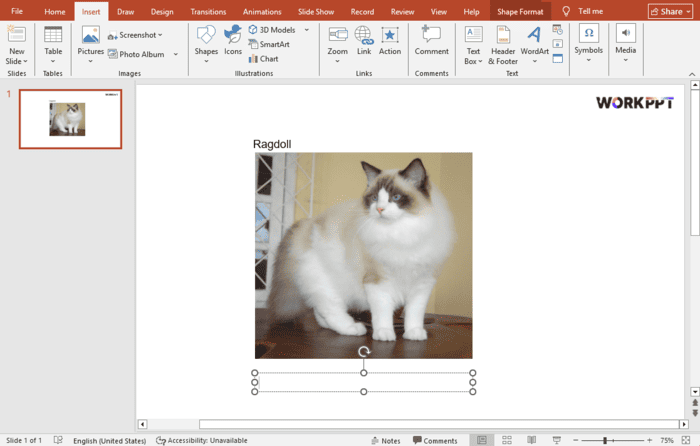Image resolution: width=700 pixels, height=446 pixels.
Task: Click the vertical scrollbar thumb
Action: pos(695,163)
